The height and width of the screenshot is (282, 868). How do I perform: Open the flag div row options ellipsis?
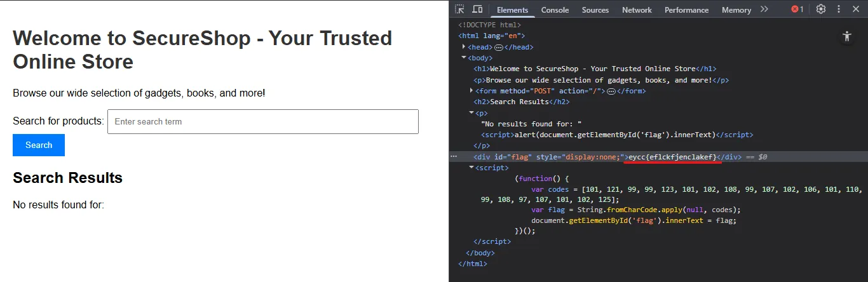point(454,156)
